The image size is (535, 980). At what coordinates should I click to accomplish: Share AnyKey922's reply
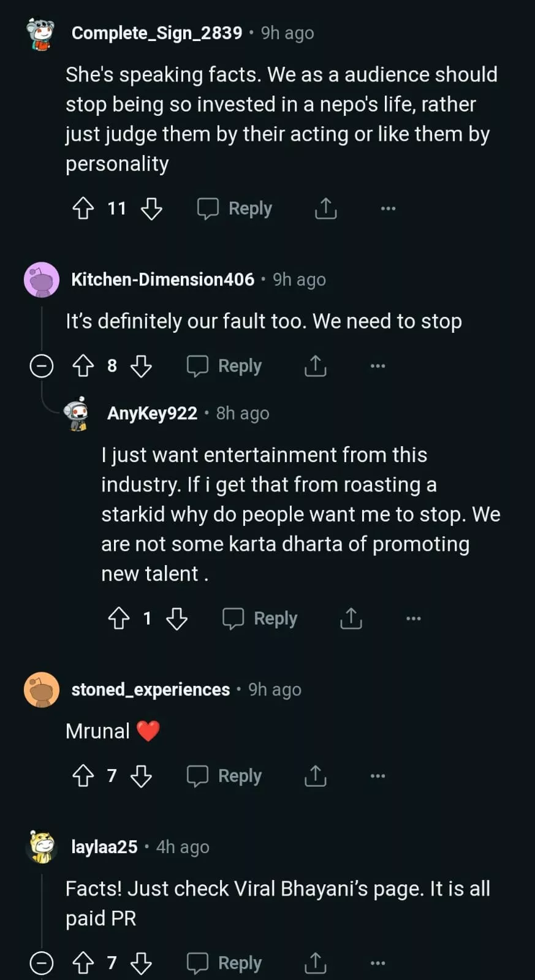(351, 618)
